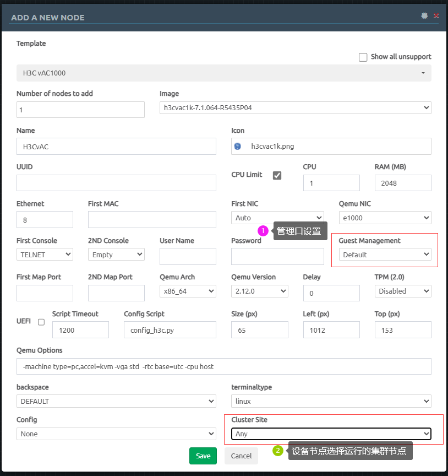Click the UUID input field
Image resolution: width=448 pixels, height=476 pixels.
click(116, 183)
